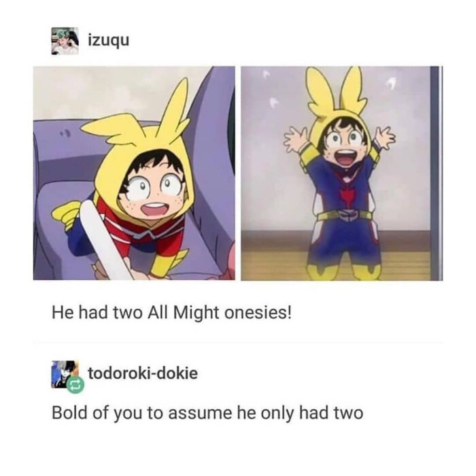Open the right image of kid with raised arms

coord(342,173)
